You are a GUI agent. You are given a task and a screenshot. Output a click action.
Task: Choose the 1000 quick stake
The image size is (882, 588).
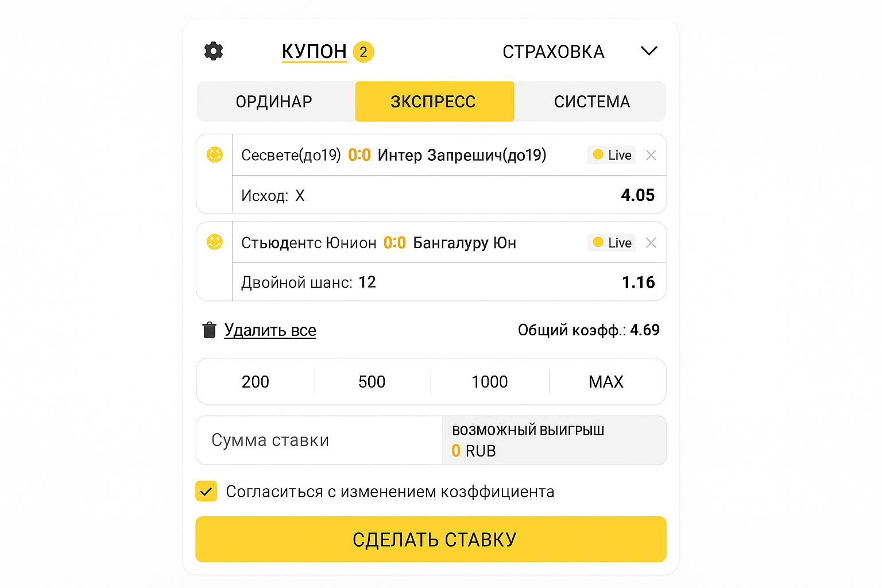[489, 382]
